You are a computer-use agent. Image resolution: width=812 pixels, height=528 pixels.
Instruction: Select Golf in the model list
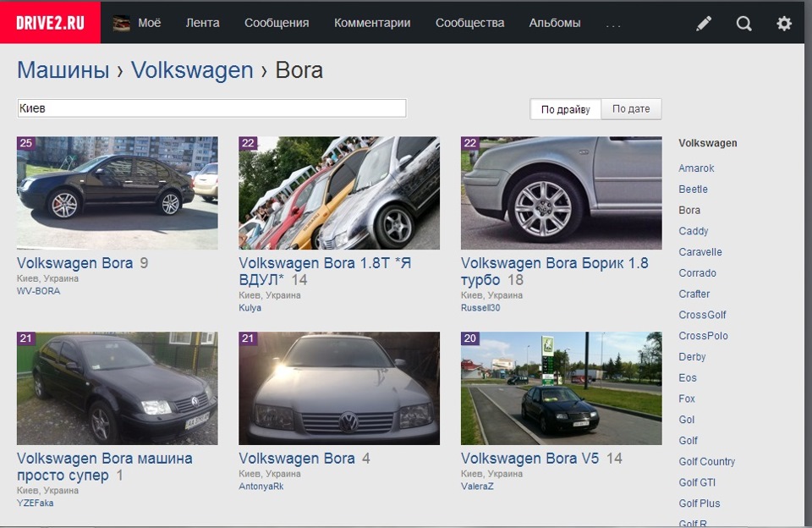tap(689, 441)
